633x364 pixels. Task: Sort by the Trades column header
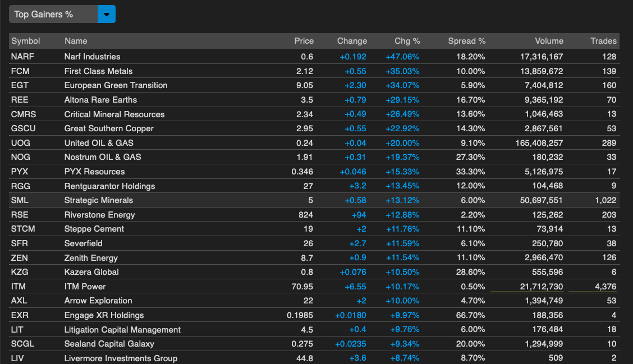(603, 41)
